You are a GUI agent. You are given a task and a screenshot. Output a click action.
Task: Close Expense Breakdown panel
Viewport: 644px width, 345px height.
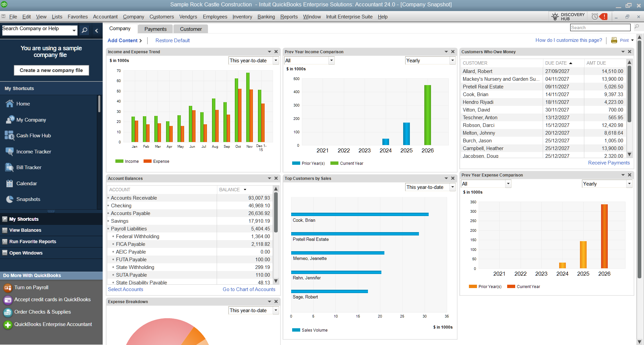tap(276, 301)
